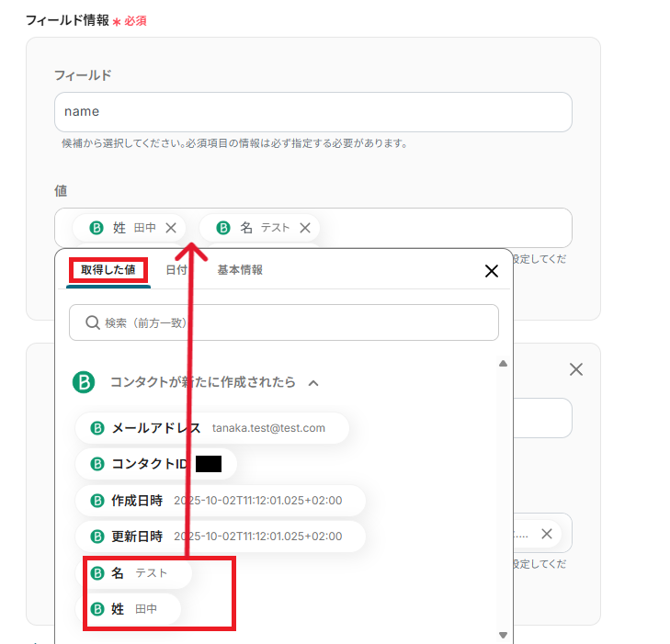The height and width of the screenshot is (644, 670).
Task: Click scroll down arrow in popup list
Action: pyautogui.click(x=503, y=635)
